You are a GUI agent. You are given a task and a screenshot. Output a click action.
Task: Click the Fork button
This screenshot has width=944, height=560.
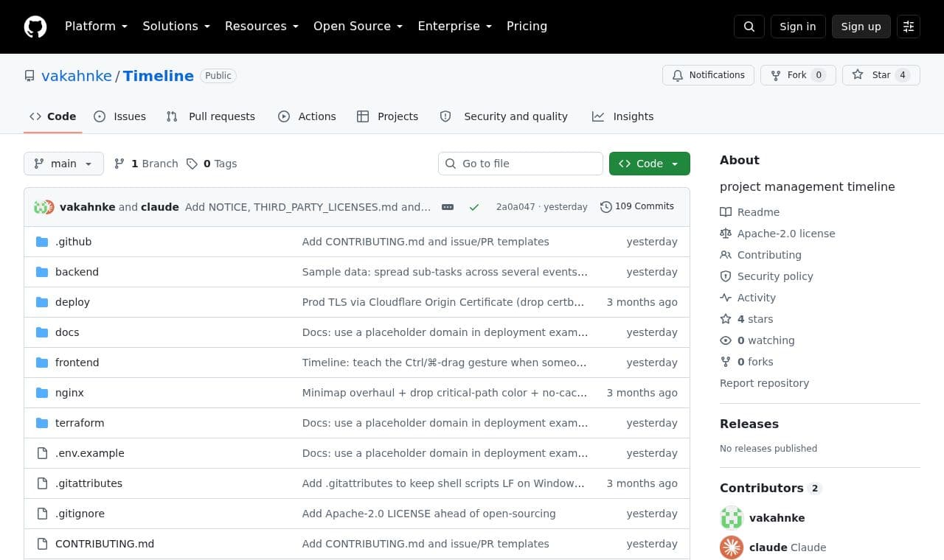[798, 75]
